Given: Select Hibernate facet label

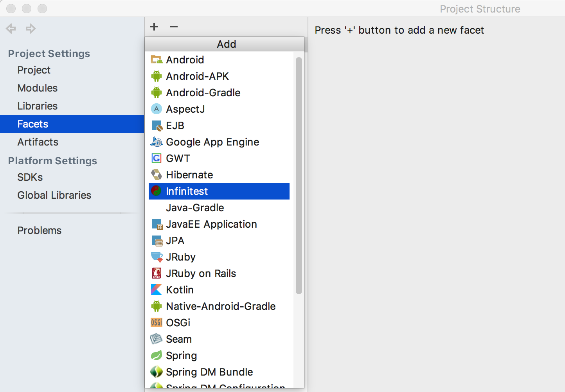Looking at the screenshot, I should (190, 175).
